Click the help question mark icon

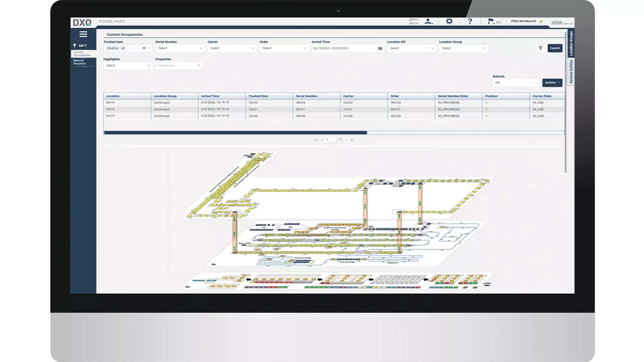pos(470,21)
